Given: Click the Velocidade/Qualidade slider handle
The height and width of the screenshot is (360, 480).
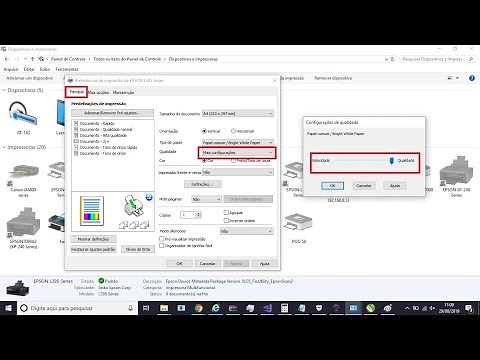Looking at the screenshot, I should coord(392,161).
